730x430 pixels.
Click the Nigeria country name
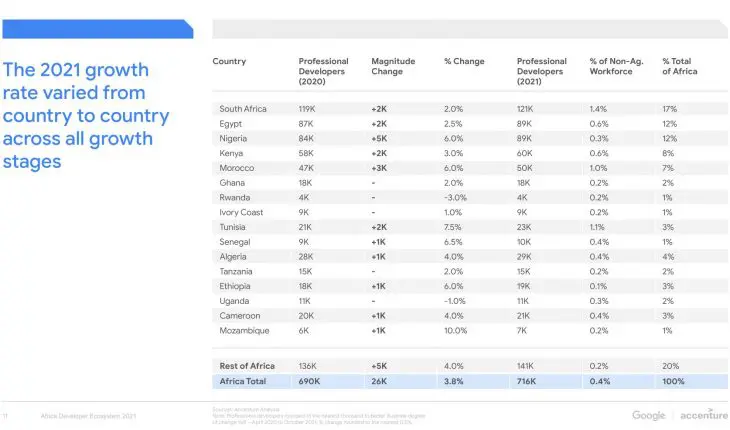(233, 140)
